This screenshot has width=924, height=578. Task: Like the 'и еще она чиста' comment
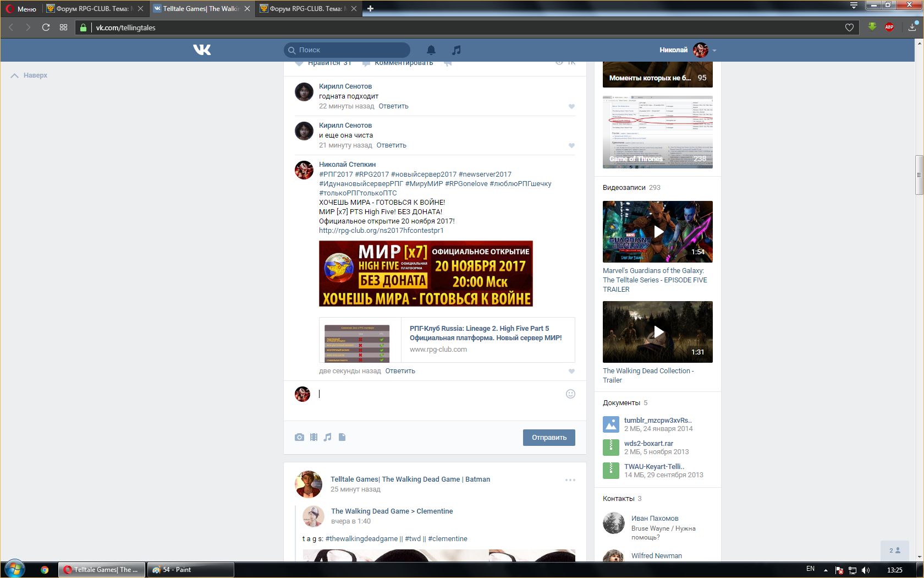click(x=571, y=146)
